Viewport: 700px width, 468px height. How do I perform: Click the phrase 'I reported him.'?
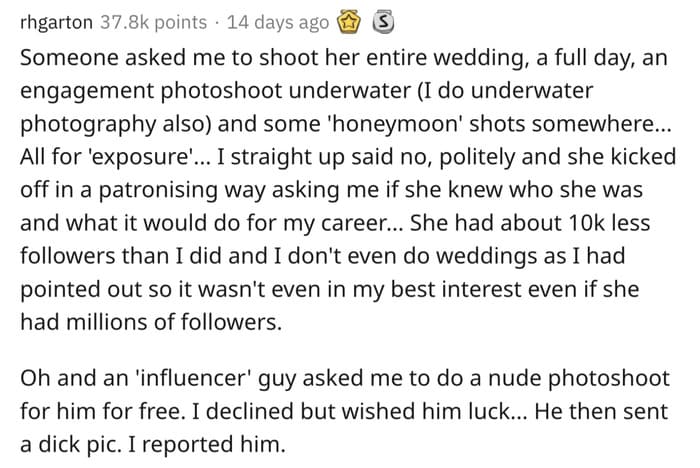(206, 444)
